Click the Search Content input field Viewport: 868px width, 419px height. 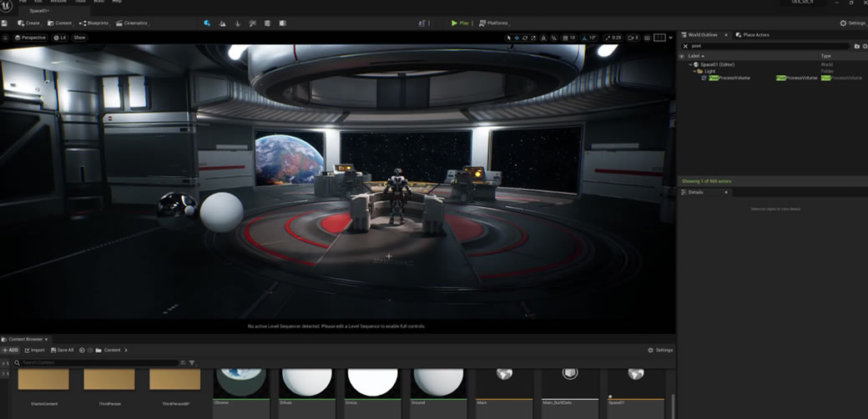(98, 363)
